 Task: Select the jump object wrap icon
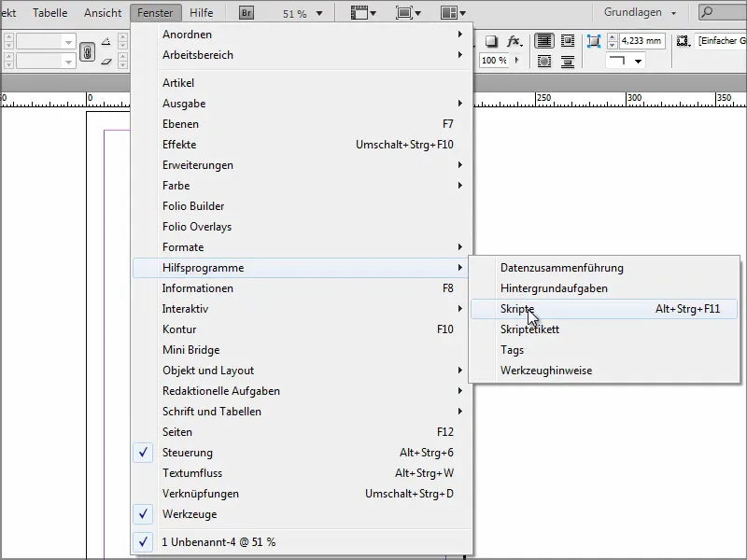click(568, 61)
